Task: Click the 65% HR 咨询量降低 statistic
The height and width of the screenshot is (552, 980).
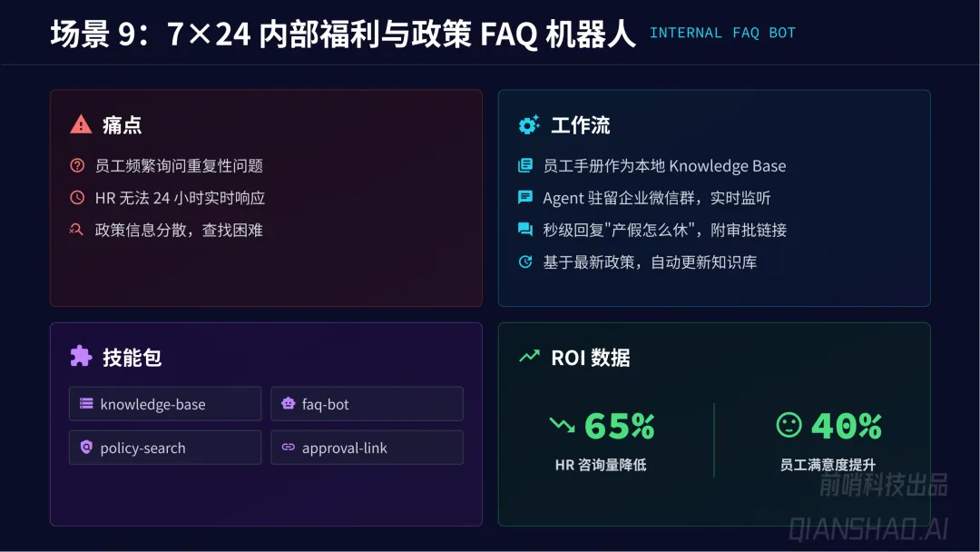Action: coord(602,441)
